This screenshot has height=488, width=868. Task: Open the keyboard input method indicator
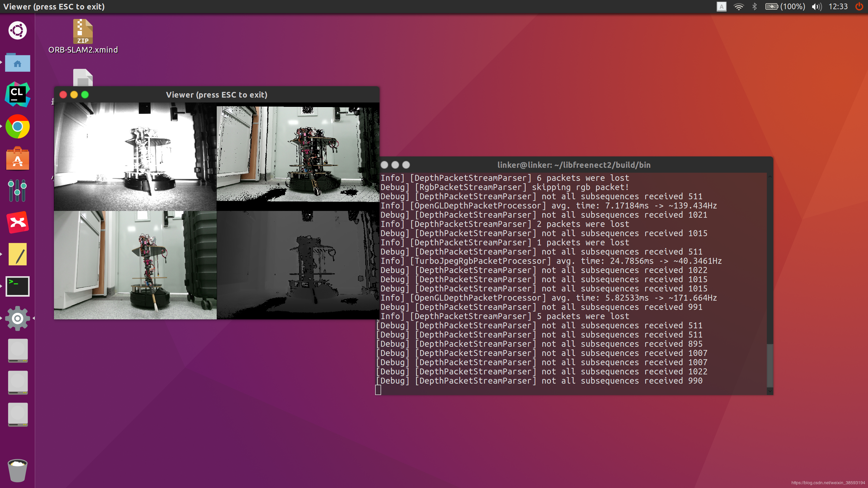(x=721, y=7)
